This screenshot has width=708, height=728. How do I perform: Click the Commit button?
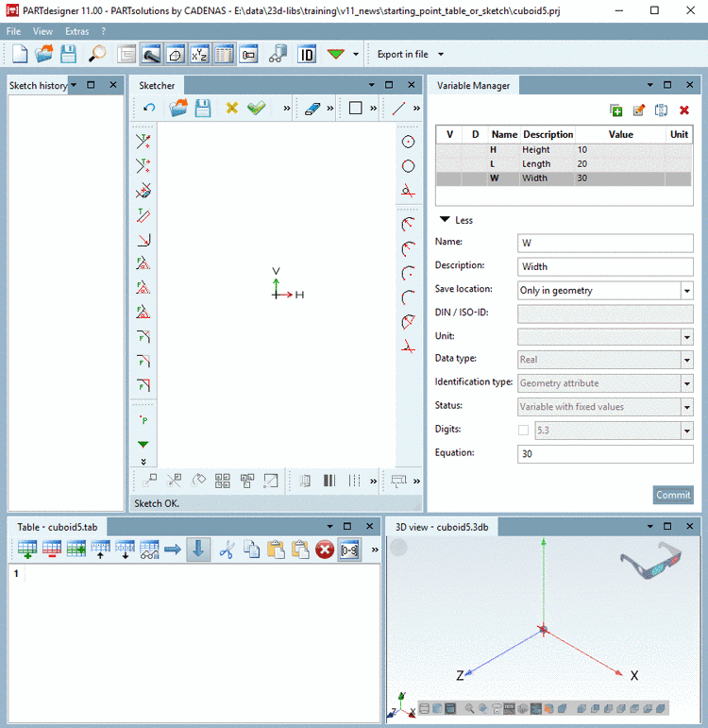tap(673, 495)
